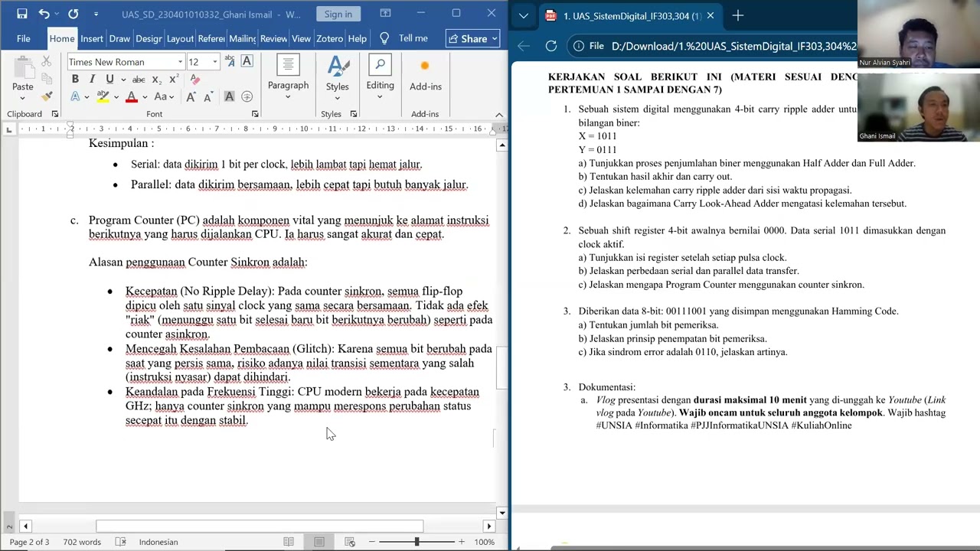This screenshot has height=551, width=980.
Task: Open the Clipboard pane launcher
Action: pos(55,114)
